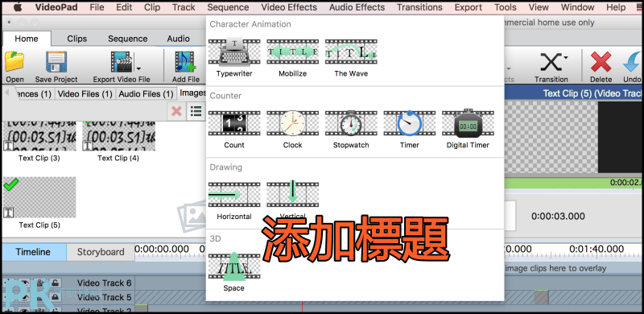Open the VideoPad application menu

(x=56, y=7)
